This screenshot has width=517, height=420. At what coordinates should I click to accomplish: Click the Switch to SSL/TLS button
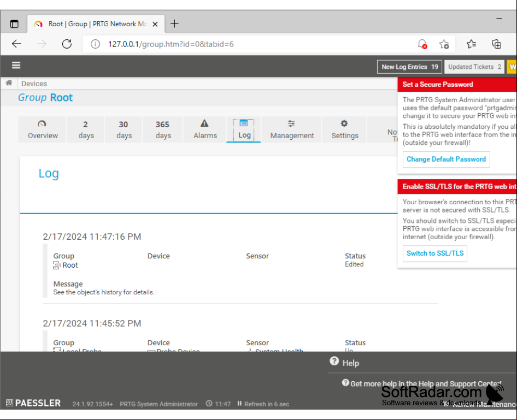[x=435, y=253]
